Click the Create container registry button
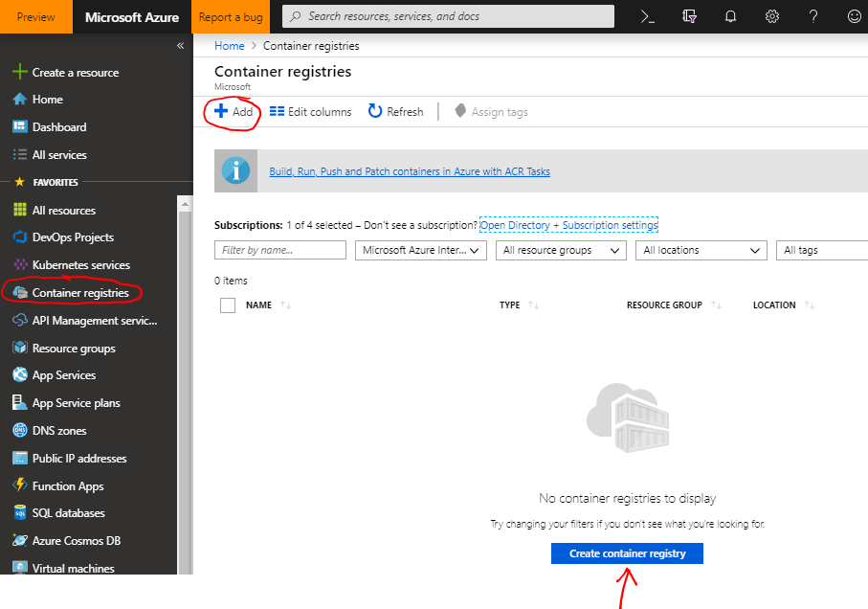The image size is (868, 609). [x=627, y=553]
